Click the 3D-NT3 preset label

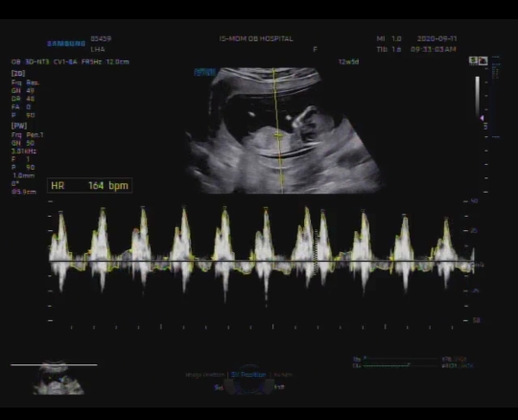(37, 61)
